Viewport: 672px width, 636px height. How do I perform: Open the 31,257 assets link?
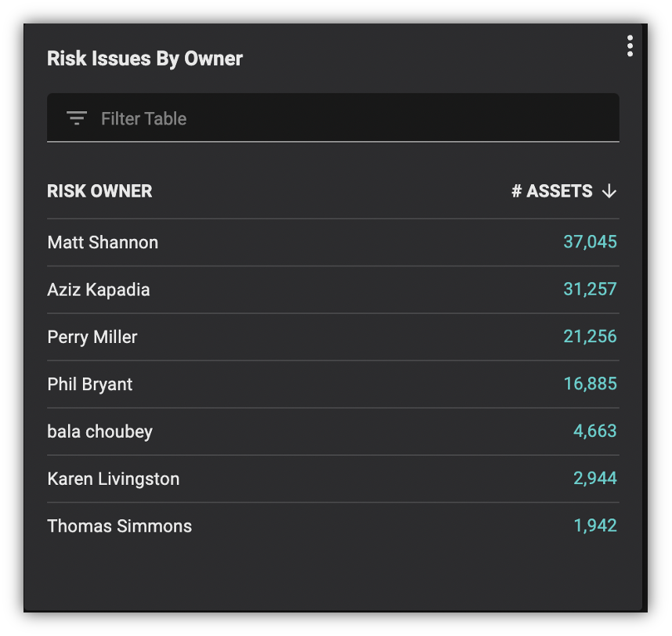590,289
